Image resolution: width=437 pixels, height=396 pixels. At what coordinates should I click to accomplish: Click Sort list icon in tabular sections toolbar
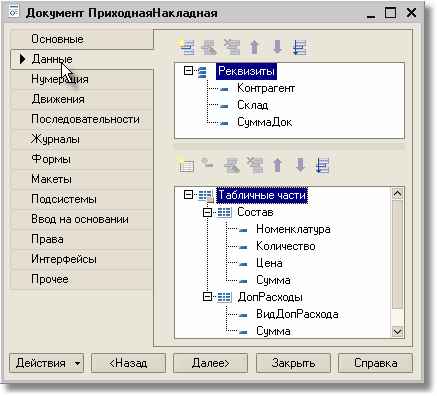tap(323, 165)
